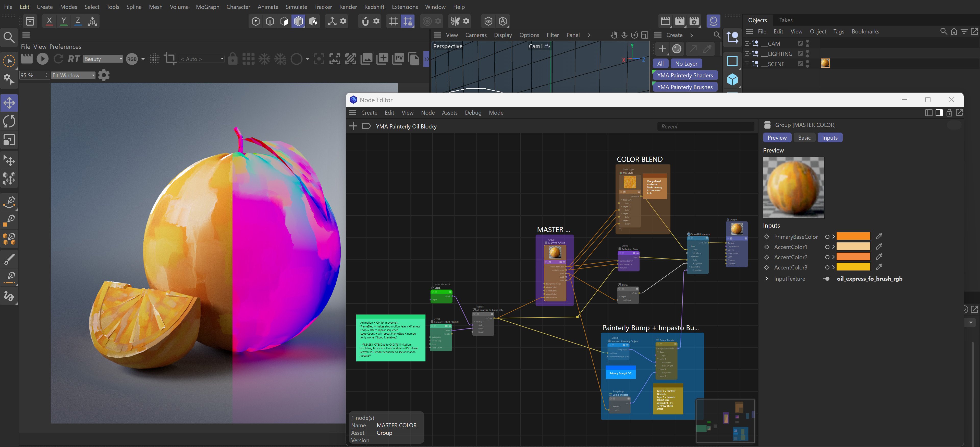Click the lock icon in render view toolbar
Viewport: 980px width, 447px height.
coord(232,59)
